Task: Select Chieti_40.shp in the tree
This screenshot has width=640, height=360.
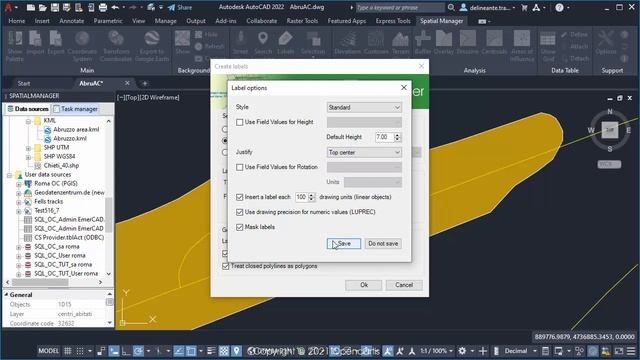Action: [x=61, y=165]
